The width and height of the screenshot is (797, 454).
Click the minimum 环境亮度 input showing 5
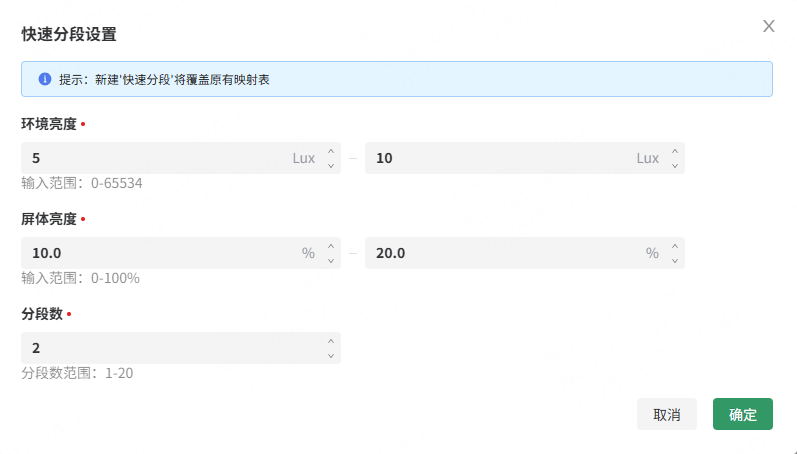(x=150, y=158)
